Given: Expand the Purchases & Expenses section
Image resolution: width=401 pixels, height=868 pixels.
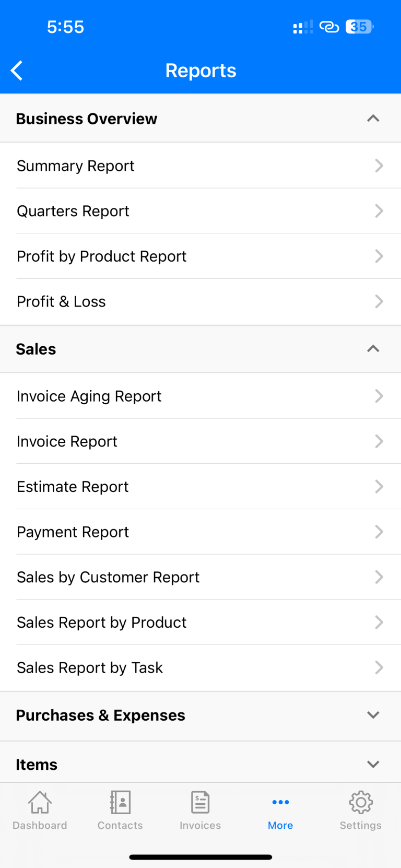Looking at the screenshot, I should tap(373, 715).
